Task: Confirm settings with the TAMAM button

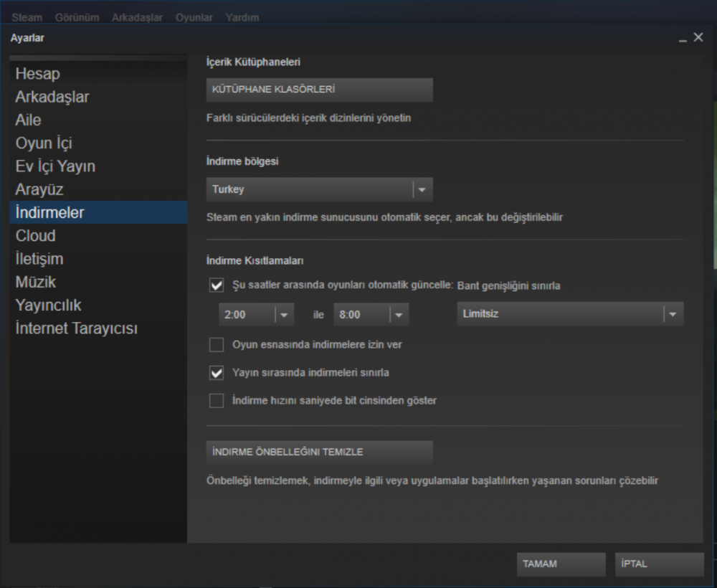Action: tap(561, 564)
